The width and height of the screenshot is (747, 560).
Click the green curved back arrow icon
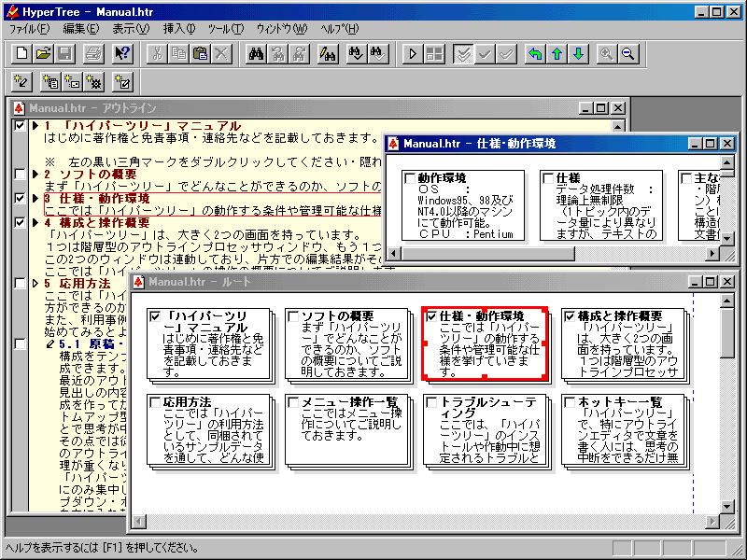535,53
